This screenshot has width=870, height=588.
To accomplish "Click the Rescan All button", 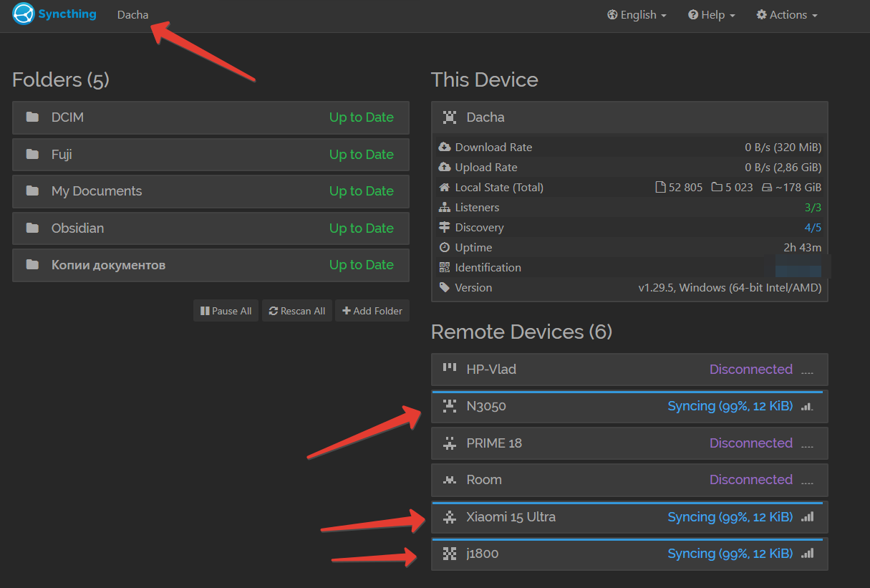I will [297, 311].
